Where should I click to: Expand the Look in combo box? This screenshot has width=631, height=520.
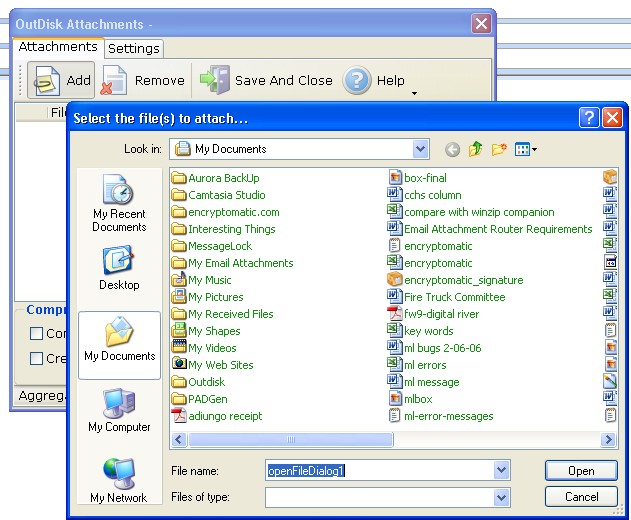(x=421, y=149)
